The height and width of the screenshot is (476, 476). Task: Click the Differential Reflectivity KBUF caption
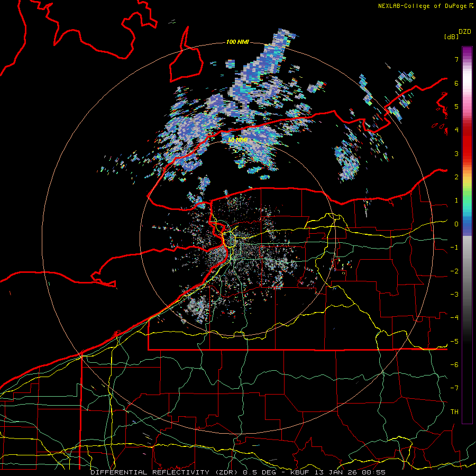click(238, 472)
